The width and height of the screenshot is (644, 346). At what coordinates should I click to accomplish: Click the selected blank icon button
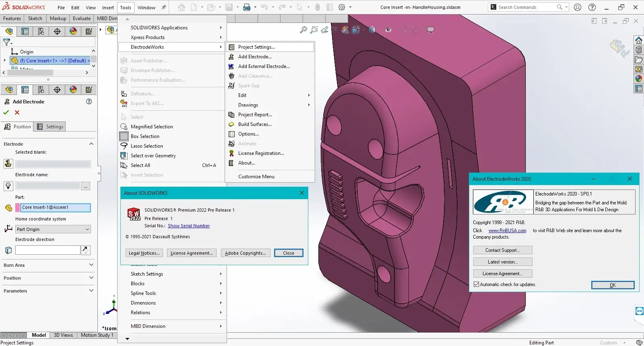pos(8,164)
